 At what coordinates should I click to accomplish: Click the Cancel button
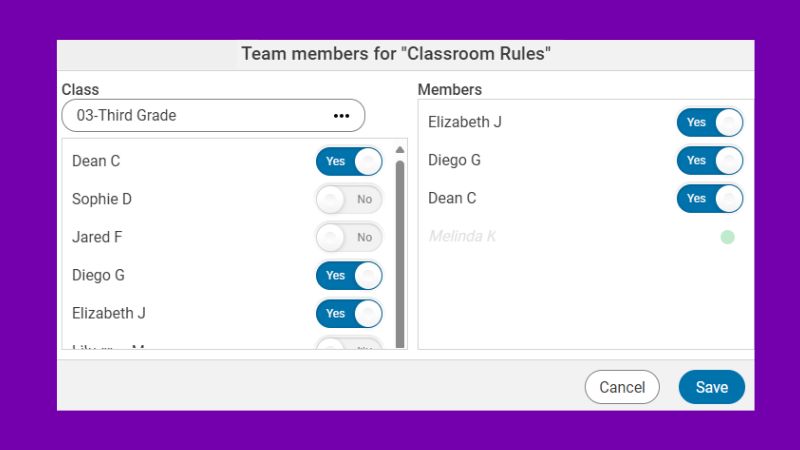(x=622, y=387)
